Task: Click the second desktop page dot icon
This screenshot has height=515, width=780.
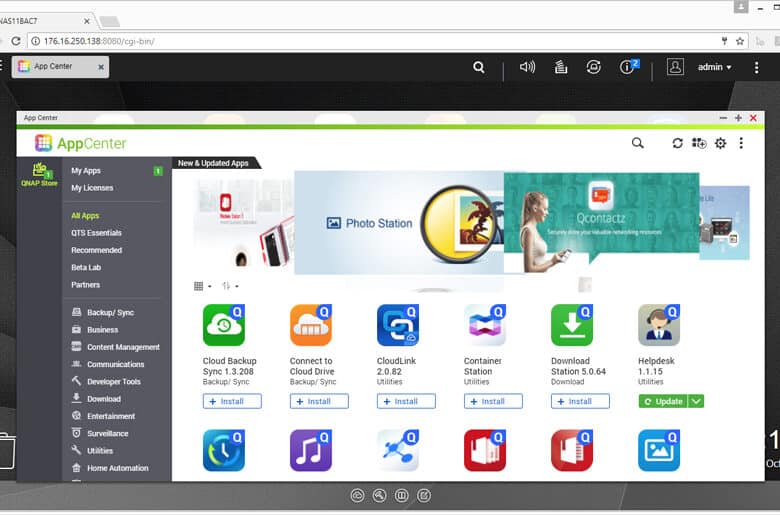Action: [x=380, y=495]
